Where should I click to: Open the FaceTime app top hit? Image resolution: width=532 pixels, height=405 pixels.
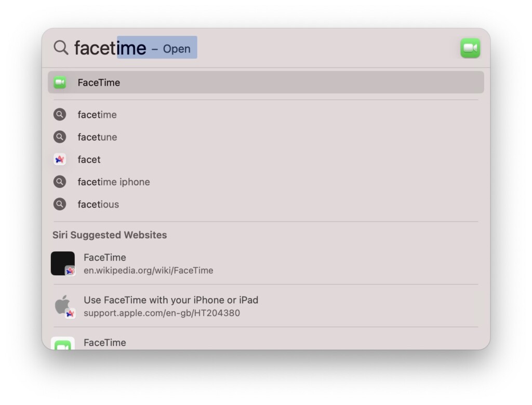(x=265, y=83)
